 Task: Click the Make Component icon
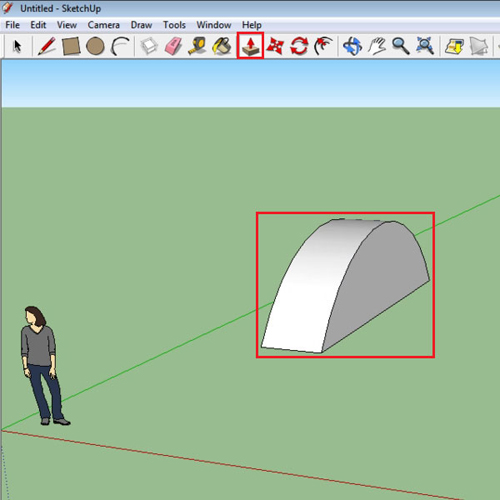pos(149,46)
